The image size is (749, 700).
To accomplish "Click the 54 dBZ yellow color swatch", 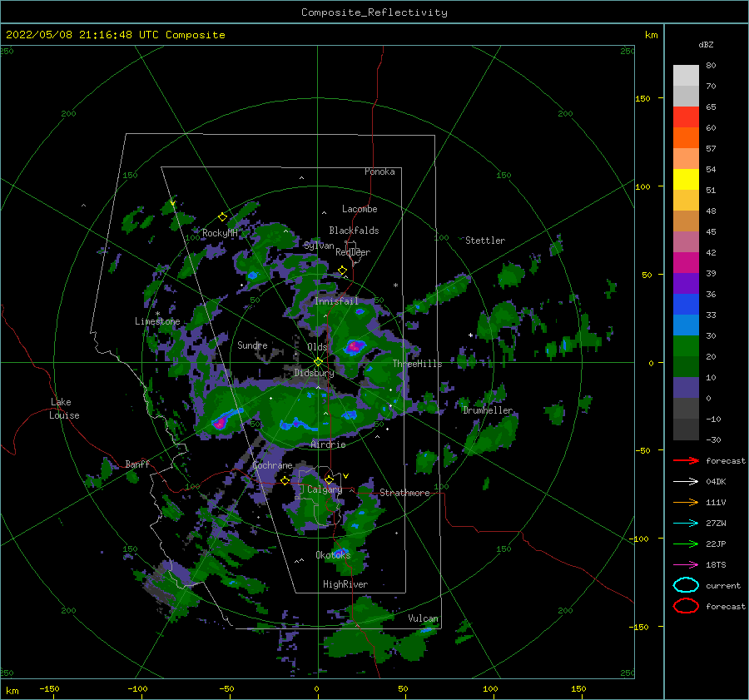I will coord(686,180).
